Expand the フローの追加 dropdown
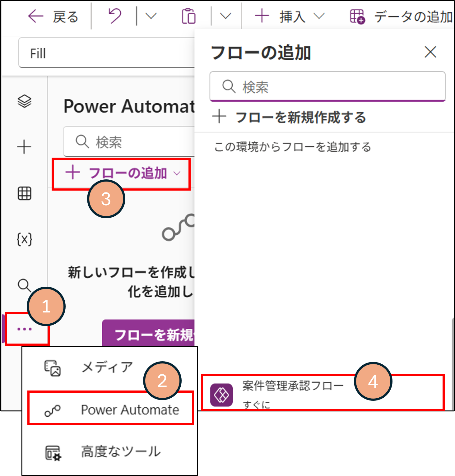 (123, 173)
